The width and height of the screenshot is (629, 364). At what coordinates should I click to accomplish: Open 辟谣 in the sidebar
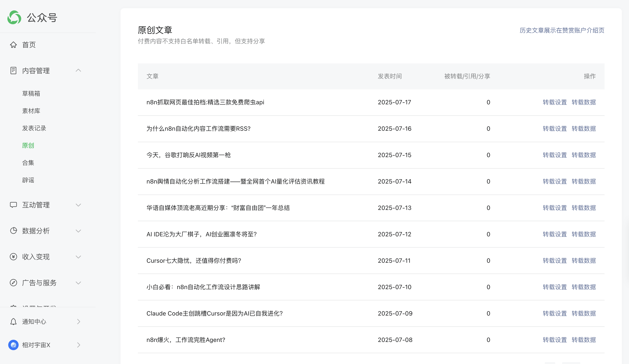point(28,180)
